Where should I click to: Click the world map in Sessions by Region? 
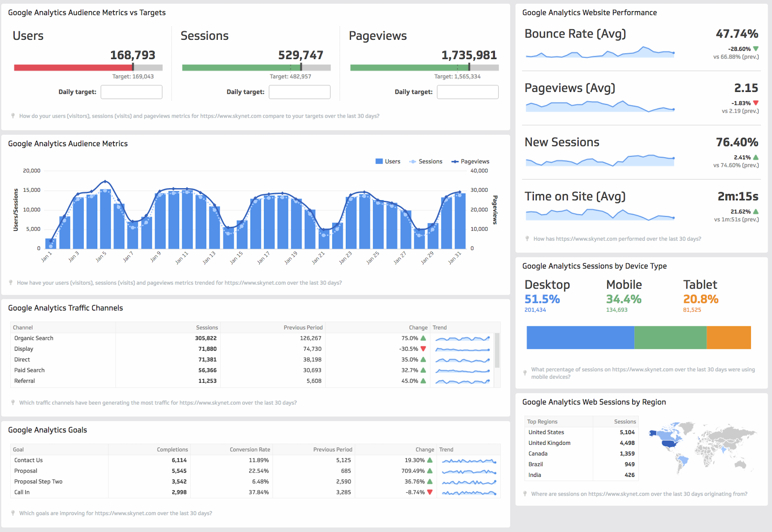[x=701, y=448]
